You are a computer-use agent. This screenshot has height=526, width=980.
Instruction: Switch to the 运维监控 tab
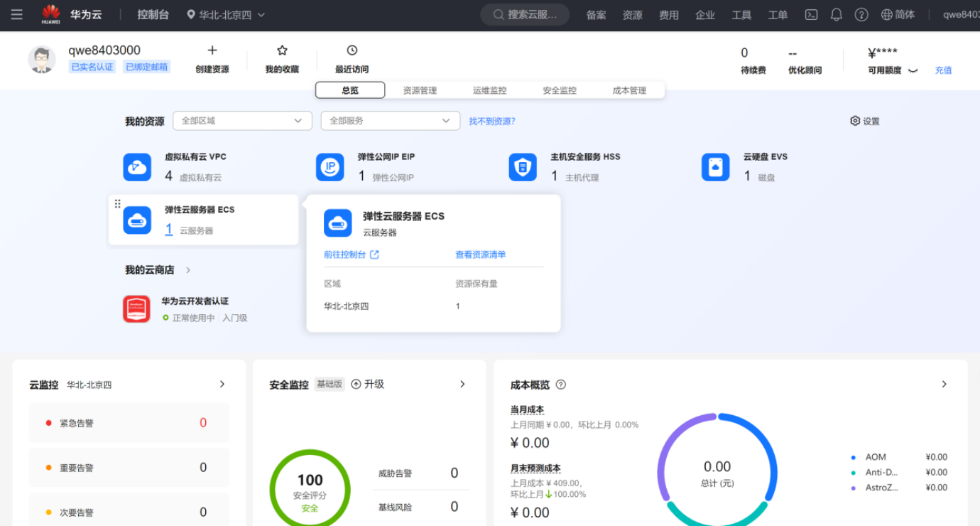pos(490,90)
